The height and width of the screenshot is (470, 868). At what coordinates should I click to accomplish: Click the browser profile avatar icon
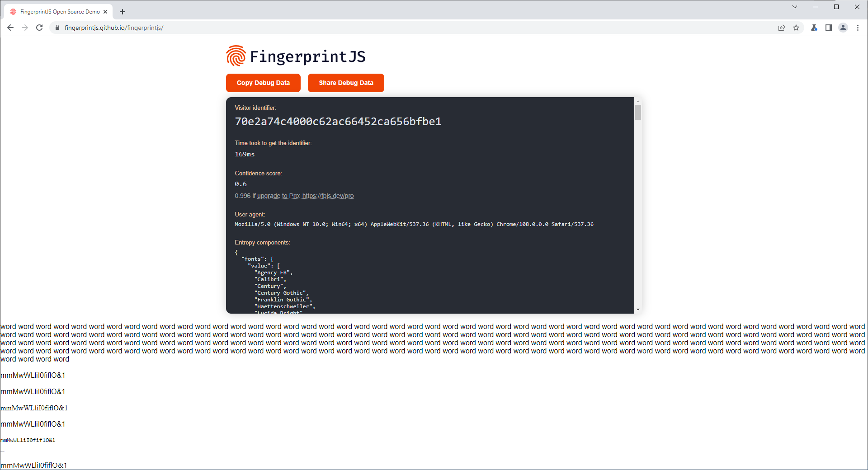843,28
